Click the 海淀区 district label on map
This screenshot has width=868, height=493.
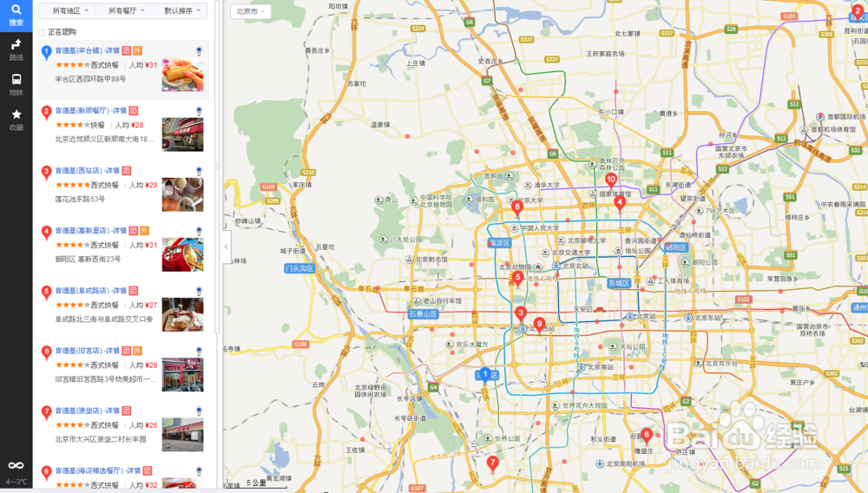click(499, 243)
